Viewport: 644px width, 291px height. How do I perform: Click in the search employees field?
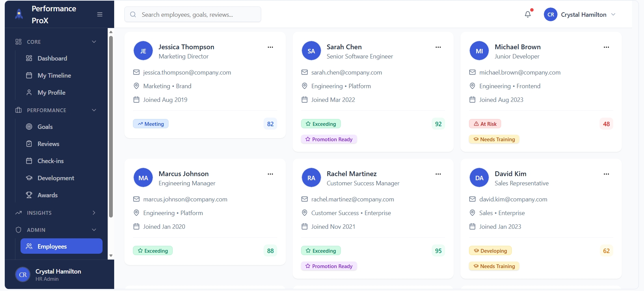pos(193,14)
